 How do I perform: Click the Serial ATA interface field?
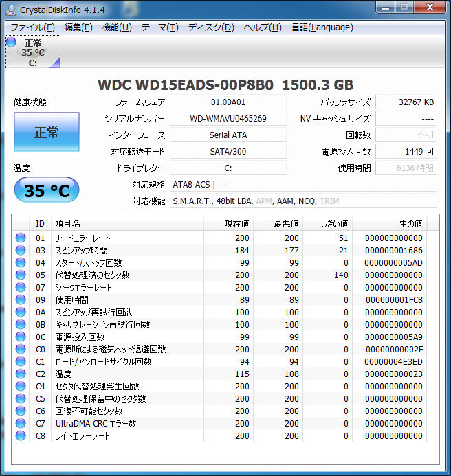(228, 135)
